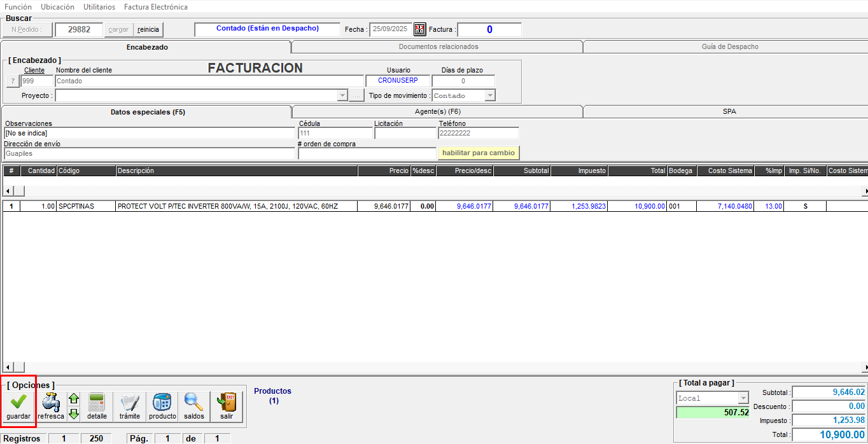Open the Factura Electrónica menu
The width and height of the screenshot is (868, 444).
[x=156, y=7]
